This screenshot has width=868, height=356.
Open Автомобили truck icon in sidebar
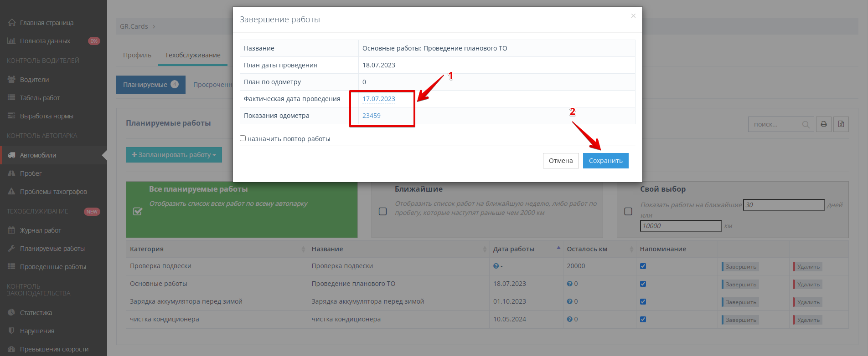11,155
